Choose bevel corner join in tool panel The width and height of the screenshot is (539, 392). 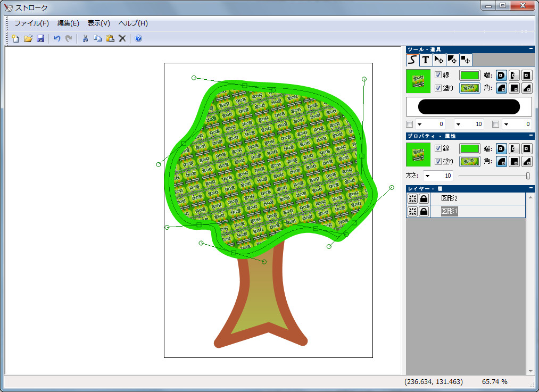click(527, 88)
